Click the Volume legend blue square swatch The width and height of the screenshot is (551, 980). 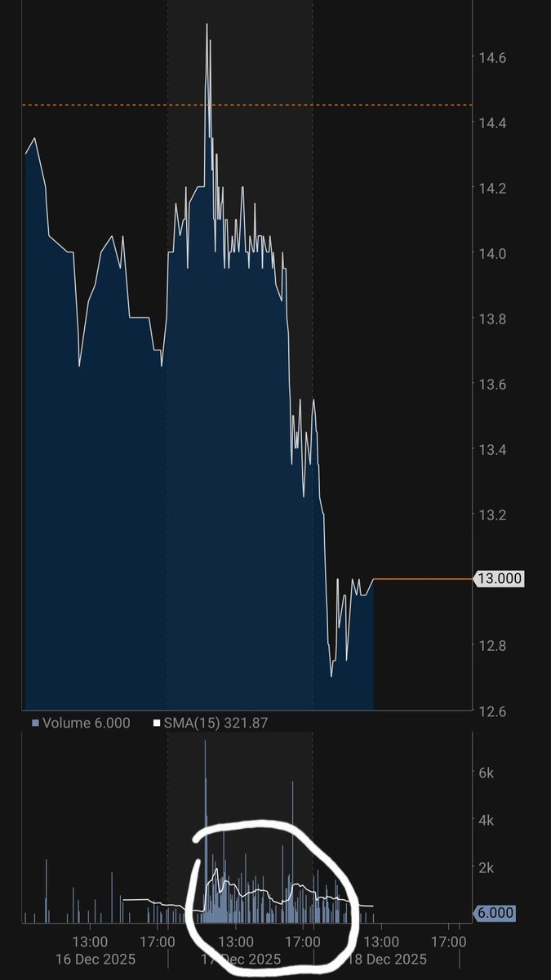coord(35,723)
